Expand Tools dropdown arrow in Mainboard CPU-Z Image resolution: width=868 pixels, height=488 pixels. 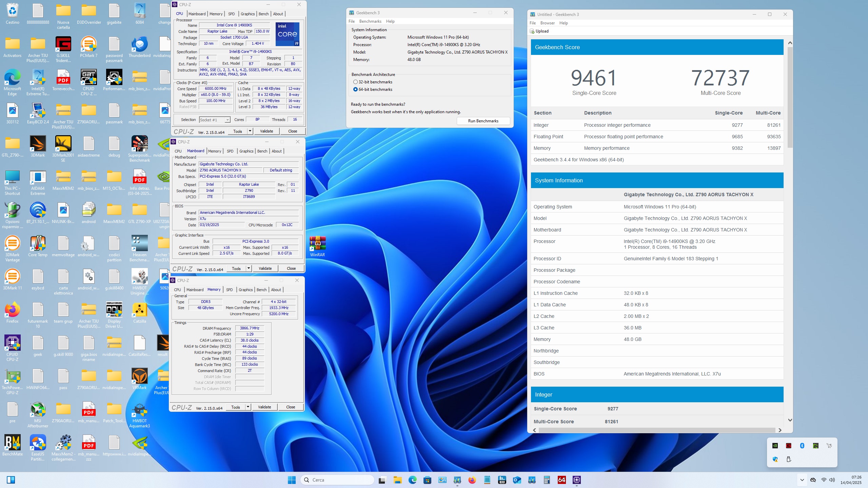(249, 268)
